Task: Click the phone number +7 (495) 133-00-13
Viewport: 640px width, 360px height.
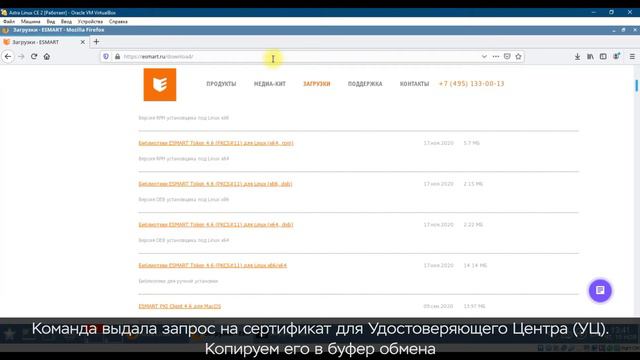Action: point(471,84)
